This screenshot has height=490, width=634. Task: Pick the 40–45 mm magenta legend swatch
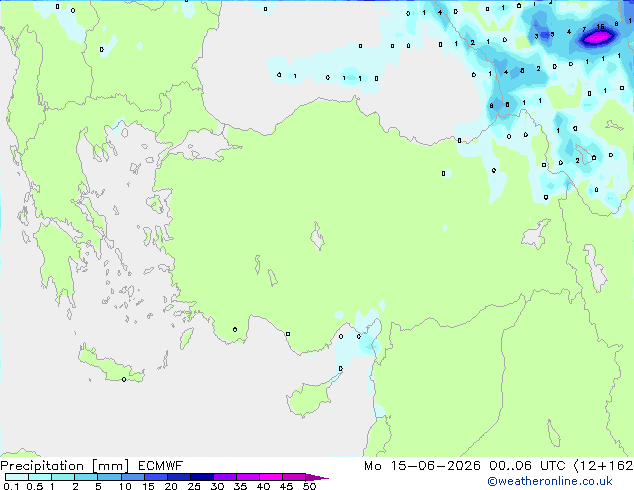[x=271, y=477]
